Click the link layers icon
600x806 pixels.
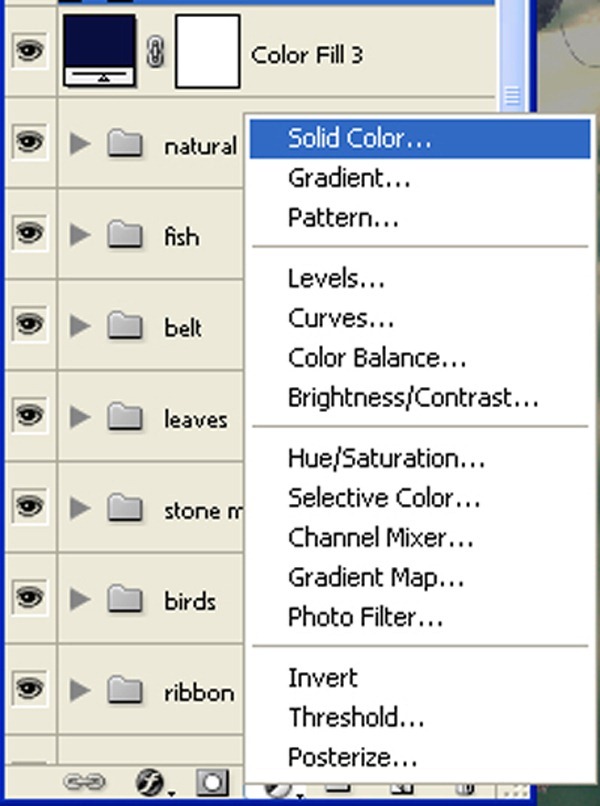coord(85,783)
